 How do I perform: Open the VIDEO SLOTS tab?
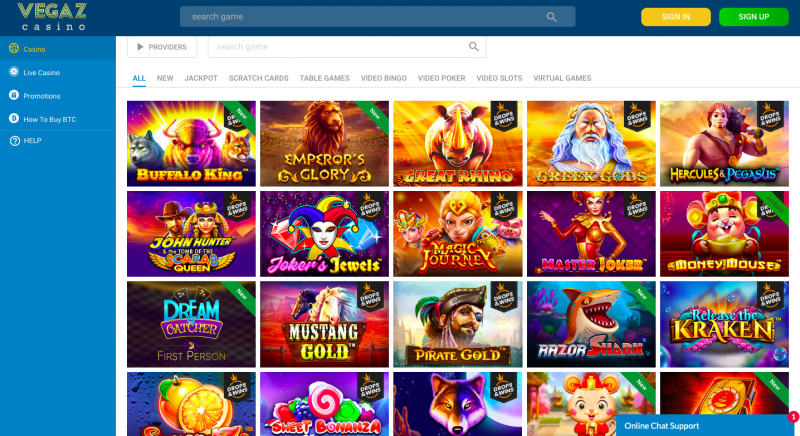pyautogui.click(x=499, y=78)
